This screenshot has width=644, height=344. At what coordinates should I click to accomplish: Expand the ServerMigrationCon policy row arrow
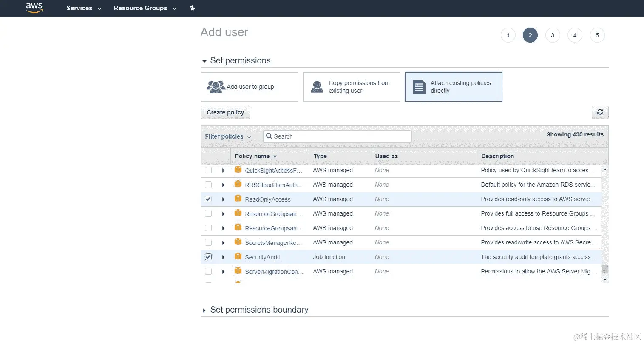223,272
